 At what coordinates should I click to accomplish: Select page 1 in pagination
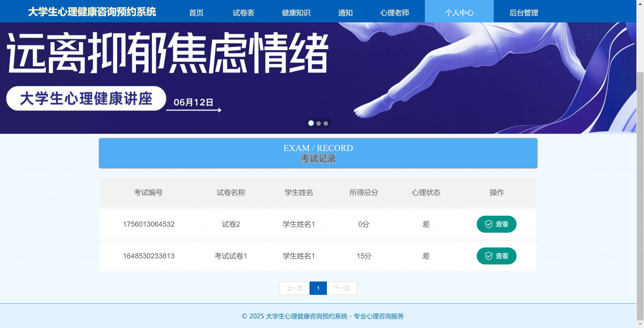click(x=318, y=288)
